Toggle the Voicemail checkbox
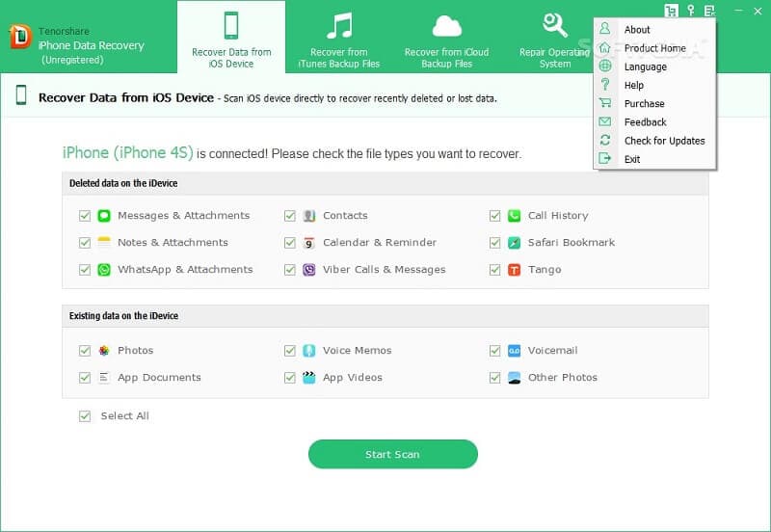Image resolution: width=771 pixels, height=532 pixels. [495, 351]
